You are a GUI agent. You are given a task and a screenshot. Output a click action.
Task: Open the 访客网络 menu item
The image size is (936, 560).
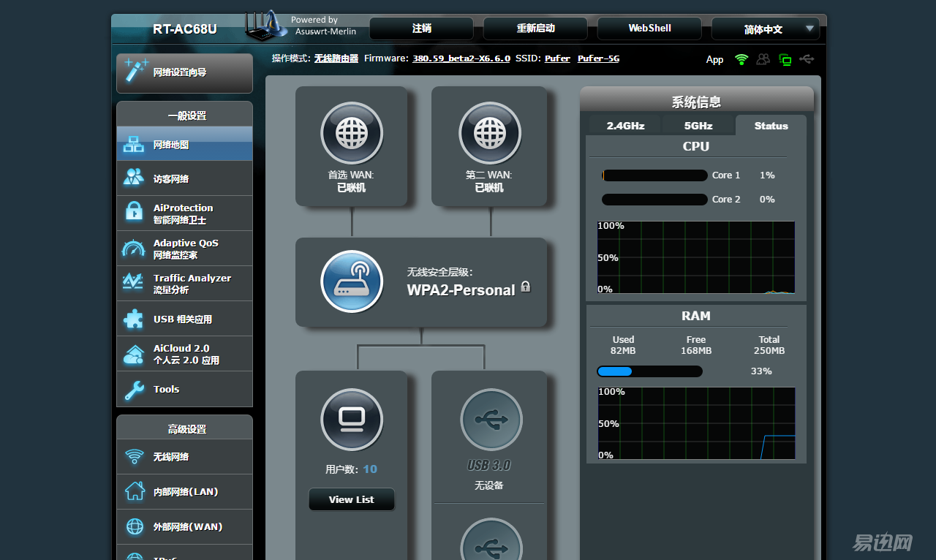click(184, 178)
